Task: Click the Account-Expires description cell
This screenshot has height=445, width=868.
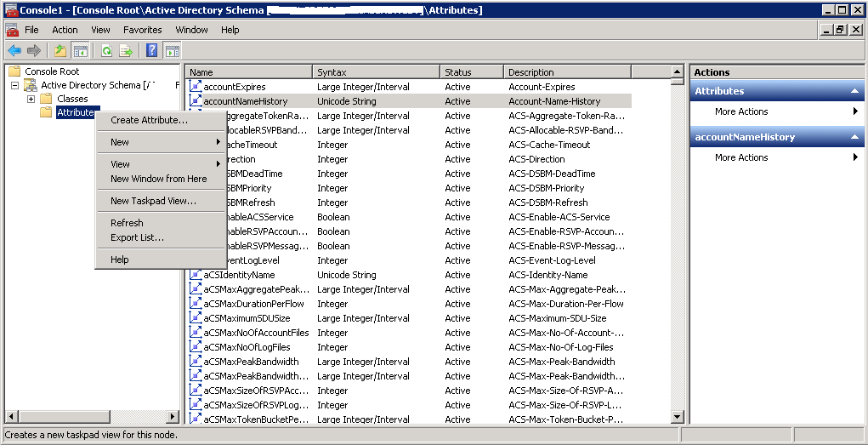Action: point(542,87)
